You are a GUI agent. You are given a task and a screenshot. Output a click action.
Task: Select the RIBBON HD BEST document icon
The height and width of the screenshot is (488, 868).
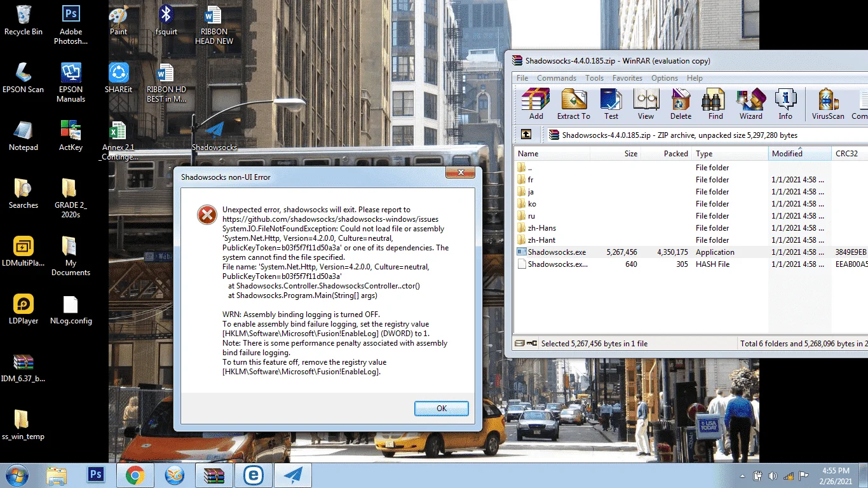pyautogui.click(x=166, y=83)
